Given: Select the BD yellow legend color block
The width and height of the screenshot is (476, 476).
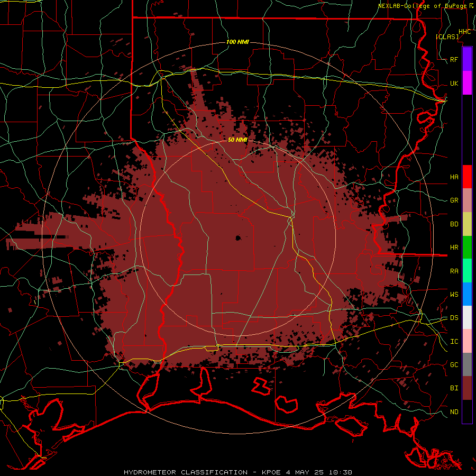Looking at the screenshot, I should click(x=467, y=224).
